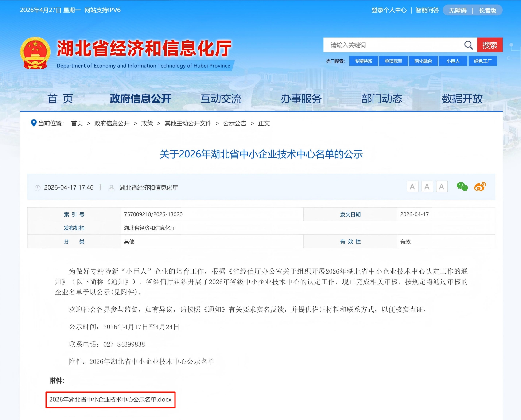This screenshot has height=420, width=521.
Task: Open the 办事服务 navigation tab
Action: (301, 99)
